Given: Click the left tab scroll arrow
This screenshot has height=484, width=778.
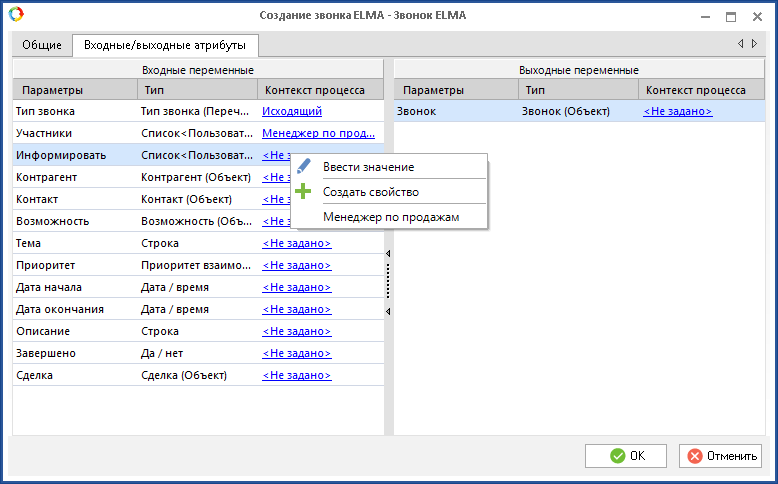Looking at the screenshot, I should [740, 44].
